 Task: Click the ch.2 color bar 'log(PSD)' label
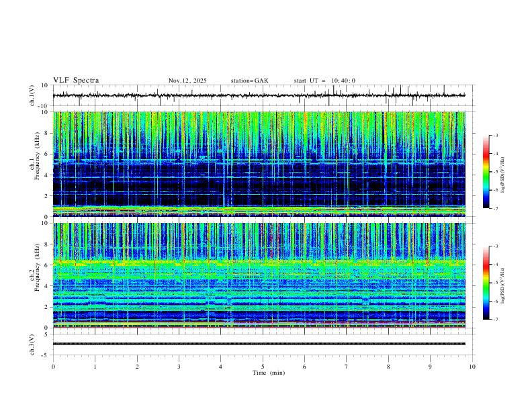(x=503, y=285)
